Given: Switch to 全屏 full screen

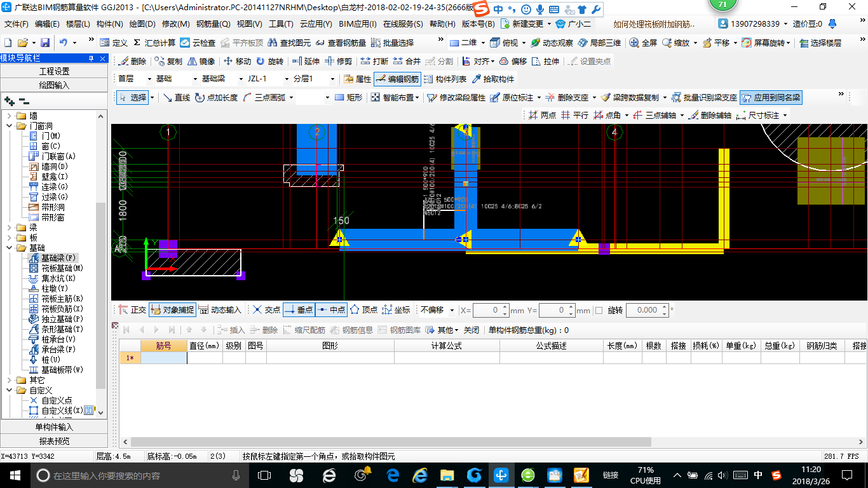Looking at the screenshot, I should 644,43.
